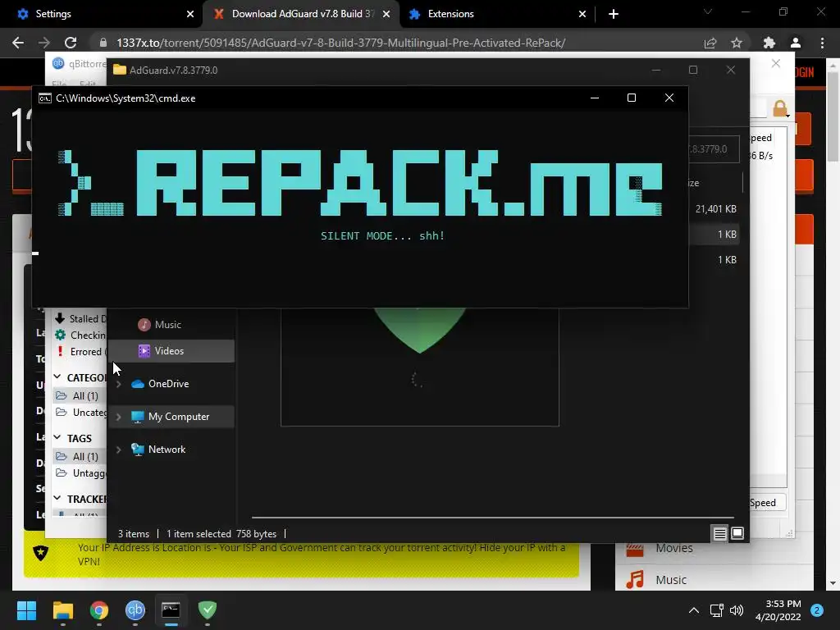Select the Download AdGuard v7.8 tab

click(300, 14)
